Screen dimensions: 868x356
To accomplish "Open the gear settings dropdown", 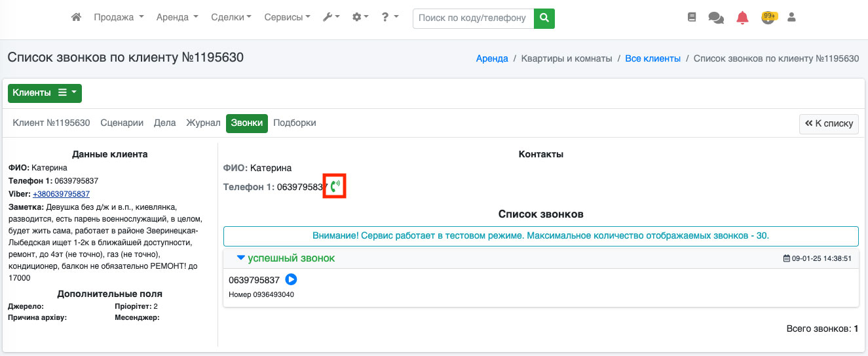I will [360, 18].
